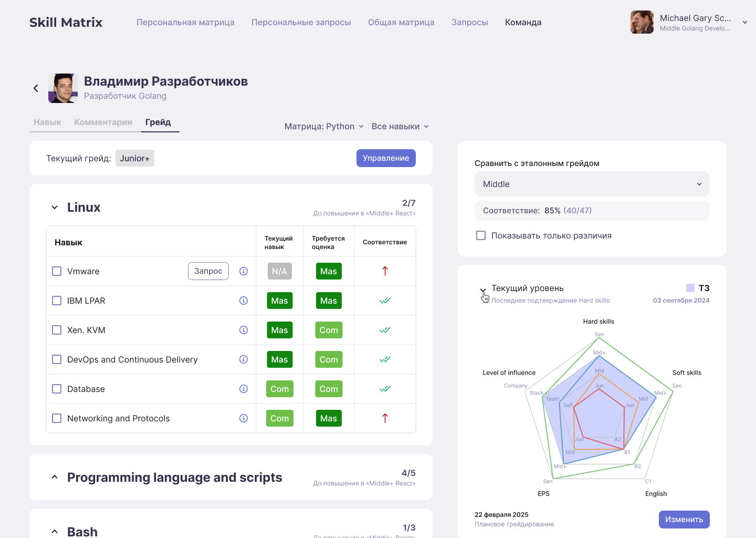Open info icon for Vmware skill
Viewport: 756px width, 538px height.
coord(244,271)
